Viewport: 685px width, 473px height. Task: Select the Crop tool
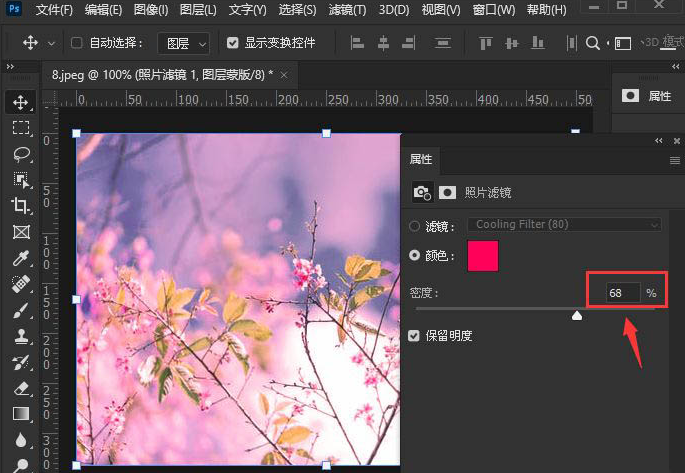click(x=21, y=206)
